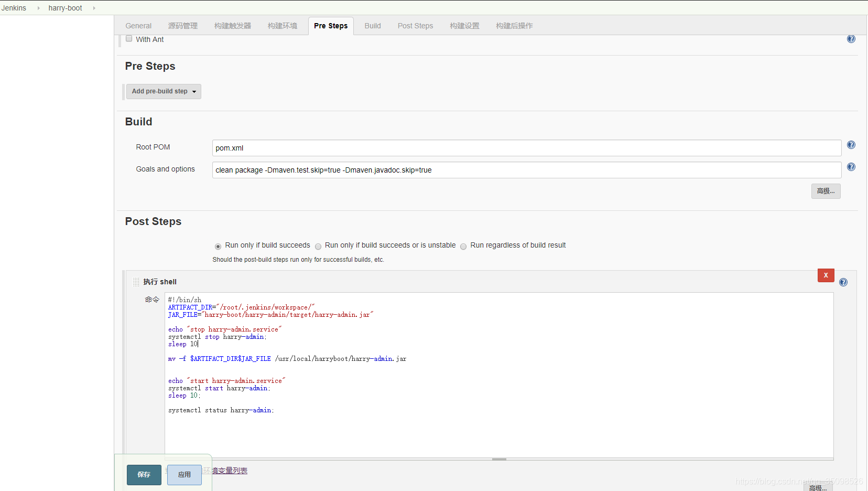Select Run regardless of build result
This screenshot has width=868, height=491.
coord(463,247)
